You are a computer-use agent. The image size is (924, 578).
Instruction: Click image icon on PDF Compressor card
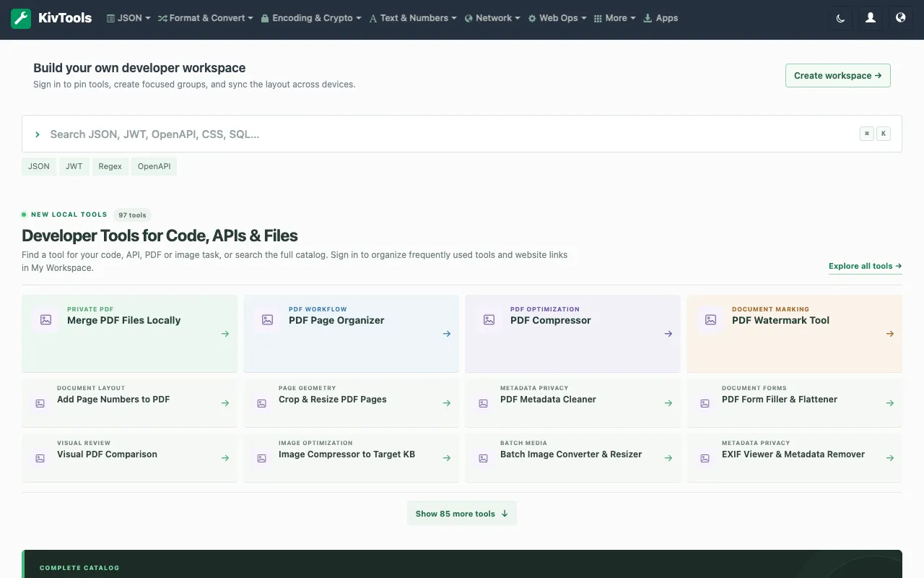tap(489, 319)
